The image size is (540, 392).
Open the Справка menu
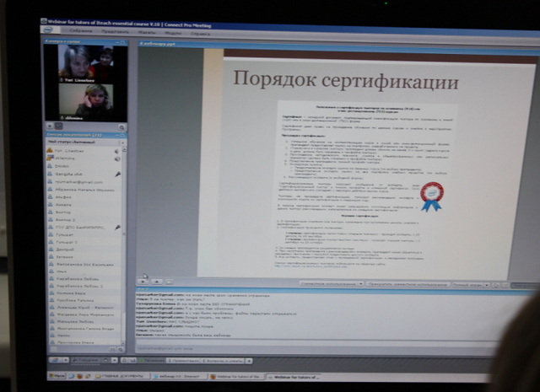201,34
